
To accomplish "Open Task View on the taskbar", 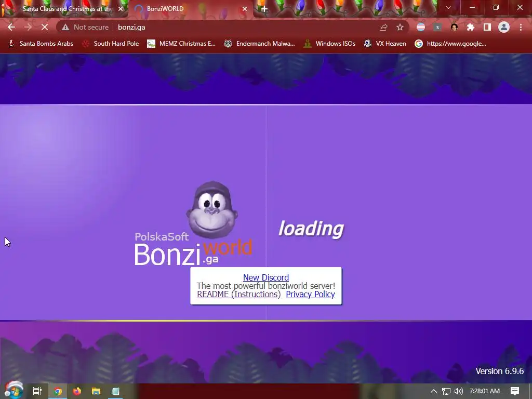I will 37,391.
